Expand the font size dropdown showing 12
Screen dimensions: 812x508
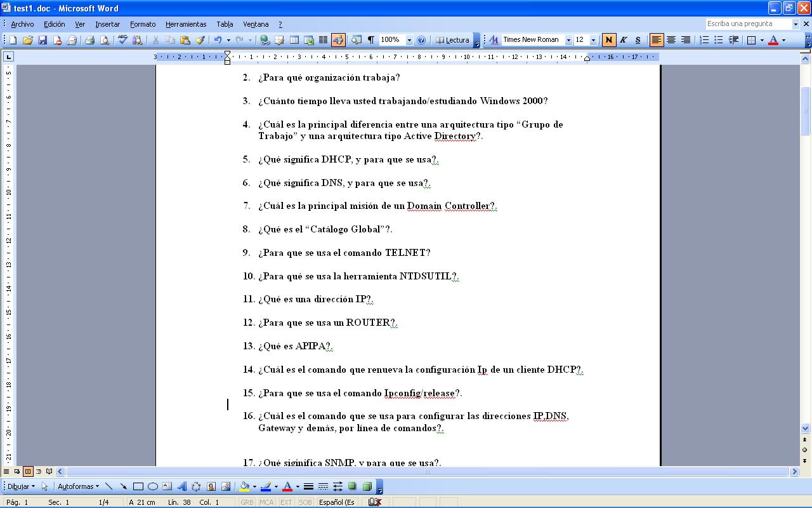593,40
